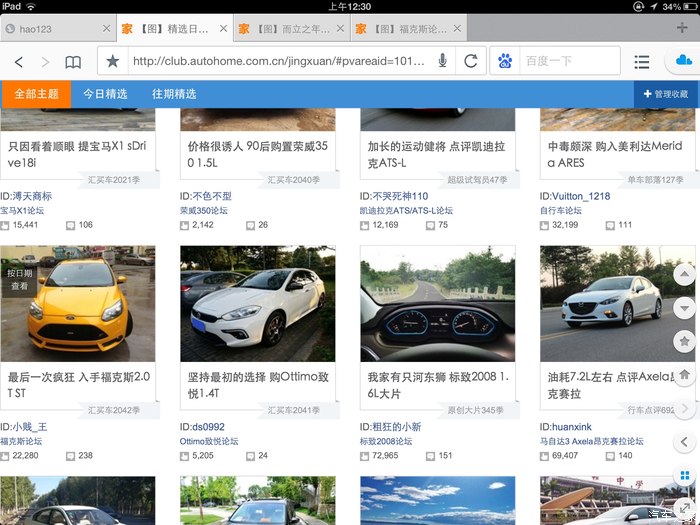Open the yellow Focus ST car thumbnail
This screenshot has width=700, height=525.
tap(78, 304)
